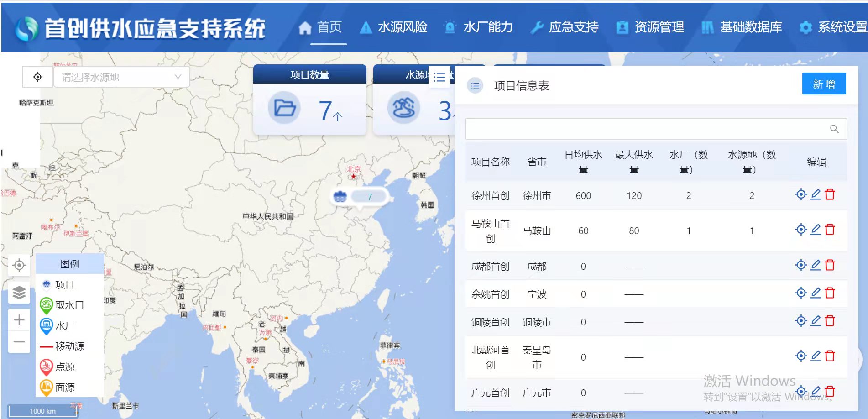
Task: Zoom in the map with plus
Action: click(x=19, y=320)
